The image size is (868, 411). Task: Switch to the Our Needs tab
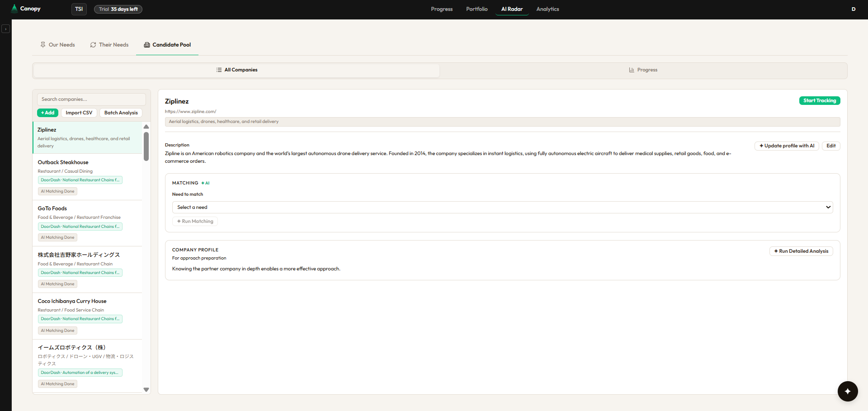[57, 45]
